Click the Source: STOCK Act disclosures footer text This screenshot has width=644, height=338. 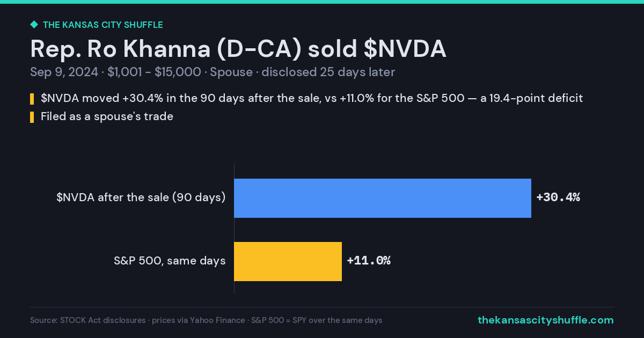(x=206, y=320)
